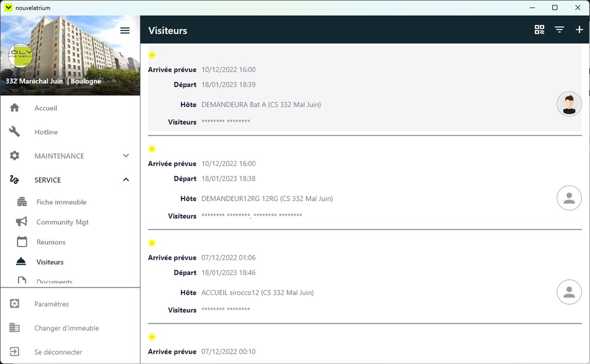Click the MAINTENANCE label
This screenshot has height=364, width=590.
pyautogui.click(x=59, y=156)
